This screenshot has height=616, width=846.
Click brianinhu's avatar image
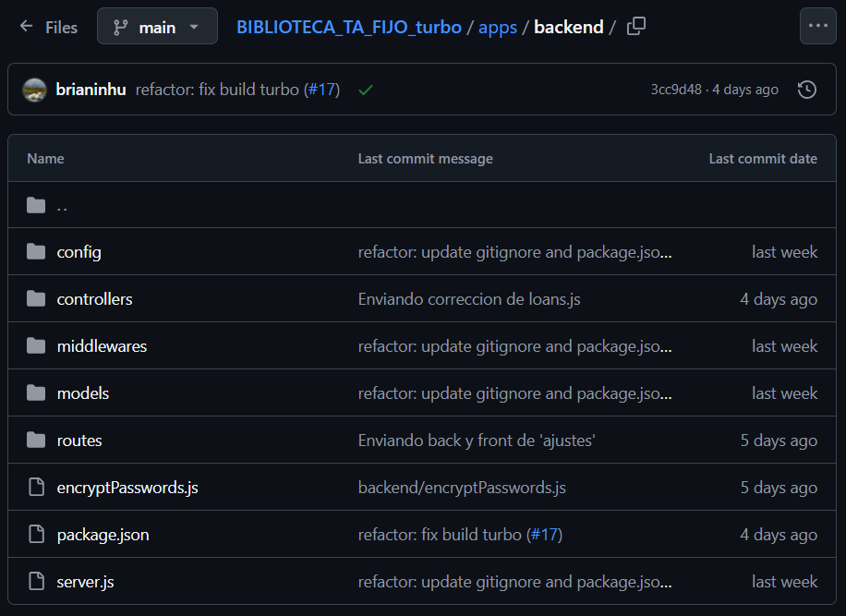coord(35,90)
